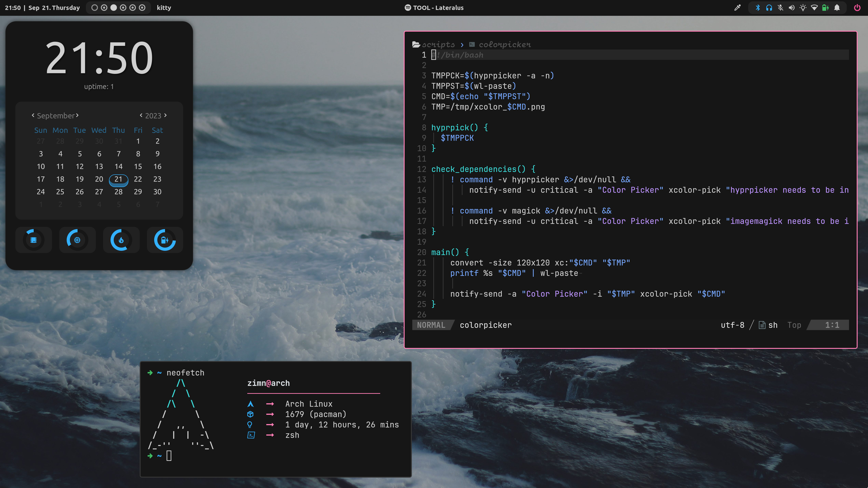Click the green charging battery icon
The height and width of the screenshot is (488, 868).
pos(825,8)
